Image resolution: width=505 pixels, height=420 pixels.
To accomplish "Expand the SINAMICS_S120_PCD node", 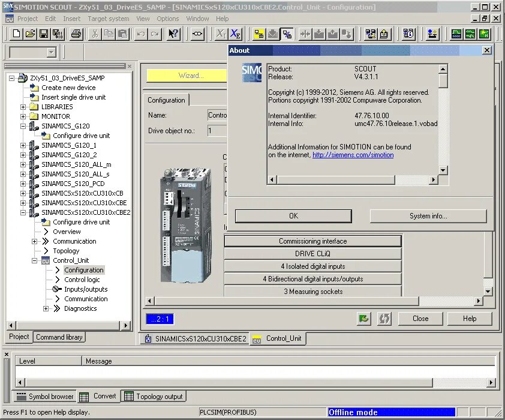I will 23,184.
